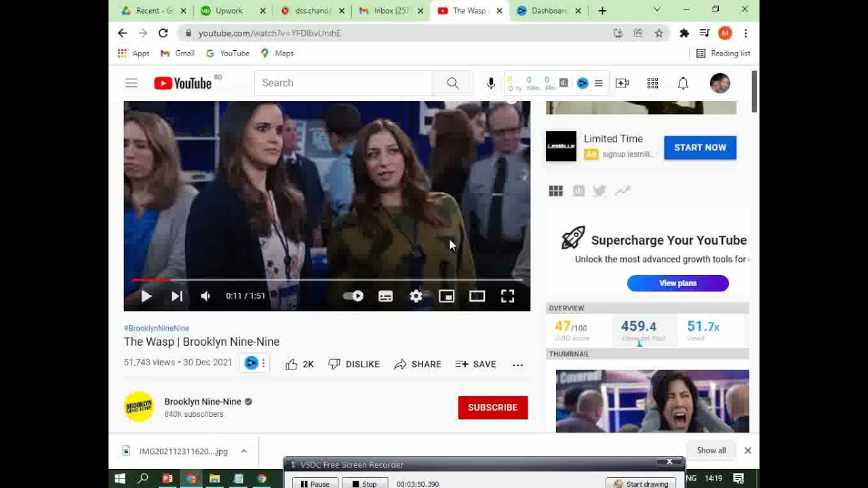Click Show all downloads
Image resolution: width=868 pixels, height=488 pixels.
[x=711, y=450]
